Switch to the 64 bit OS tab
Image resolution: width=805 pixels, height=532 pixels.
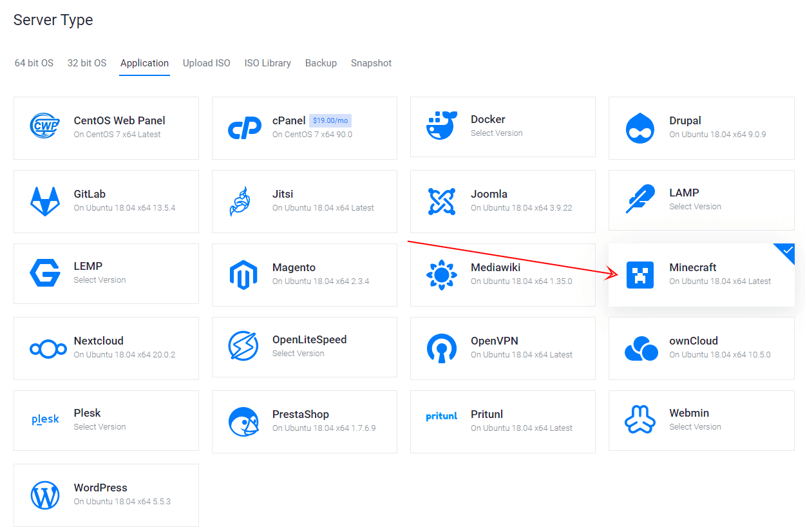click(x=34, y=63)
